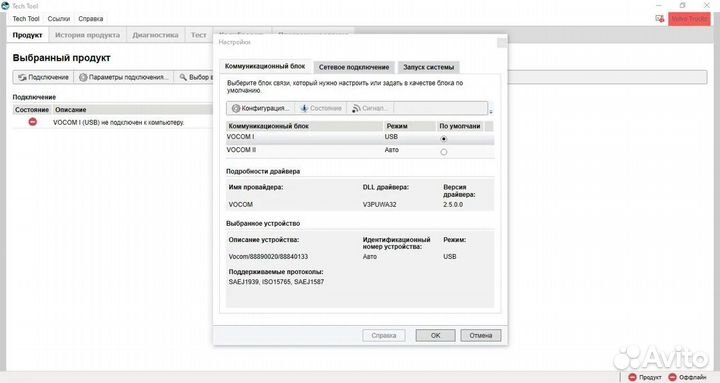
Task: Click the red not-connected status icon
Action: pyautogui.click(x=33, y=122)
